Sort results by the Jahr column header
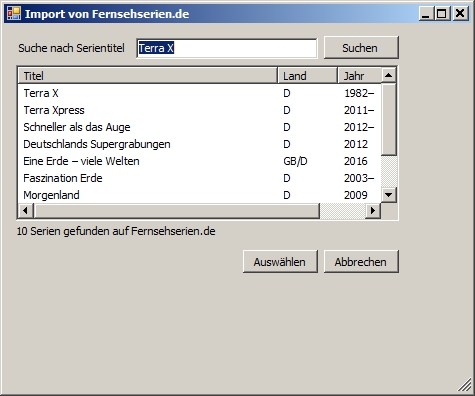Viewport: 475px width, 396px height. point(360,76)
